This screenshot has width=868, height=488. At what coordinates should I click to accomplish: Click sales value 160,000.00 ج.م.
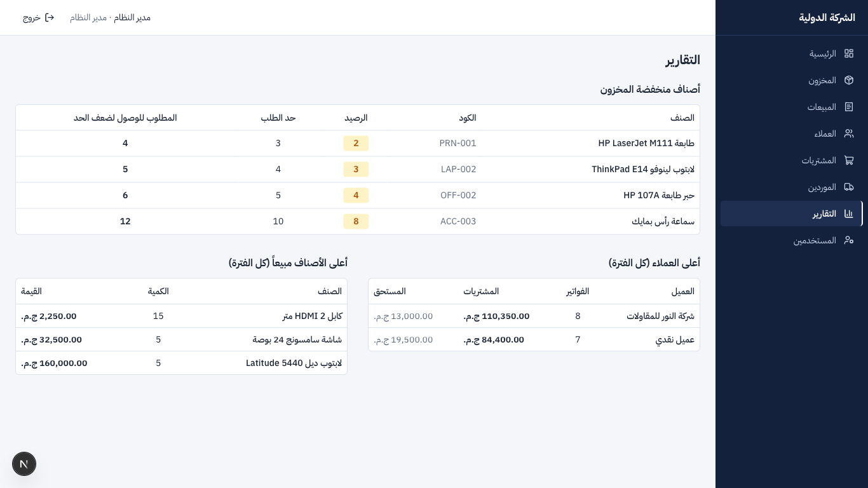(x=54, y=363)
